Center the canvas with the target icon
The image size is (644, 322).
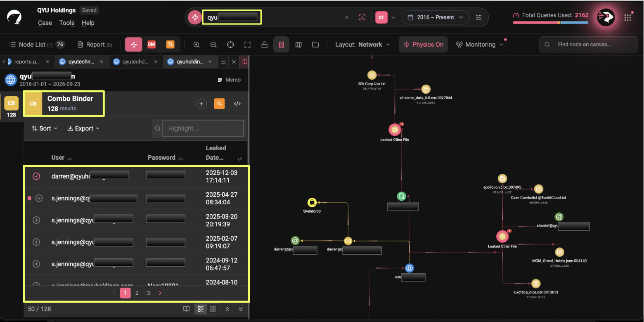coord(230,45)
